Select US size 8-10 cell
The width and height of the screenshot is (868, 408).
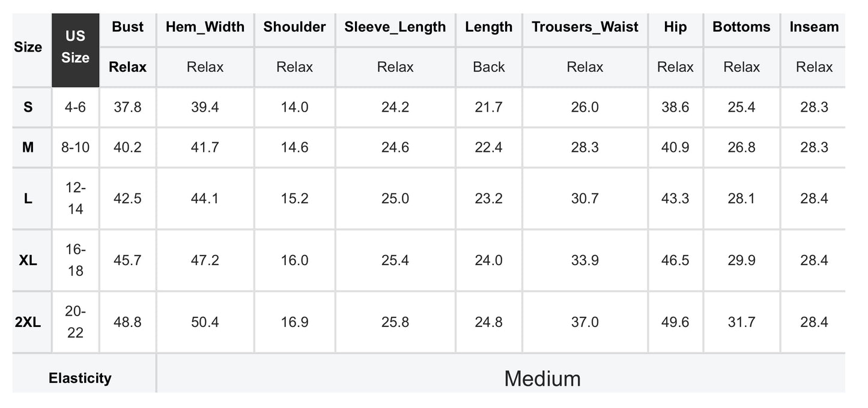(x=75, y=148)
